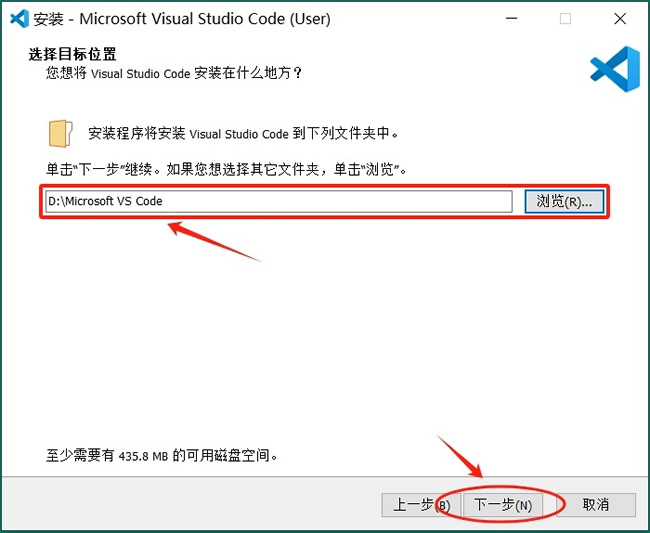Click the 浏览(R)... browse button
Screen dimensions: 650x533
pos(564,201)
